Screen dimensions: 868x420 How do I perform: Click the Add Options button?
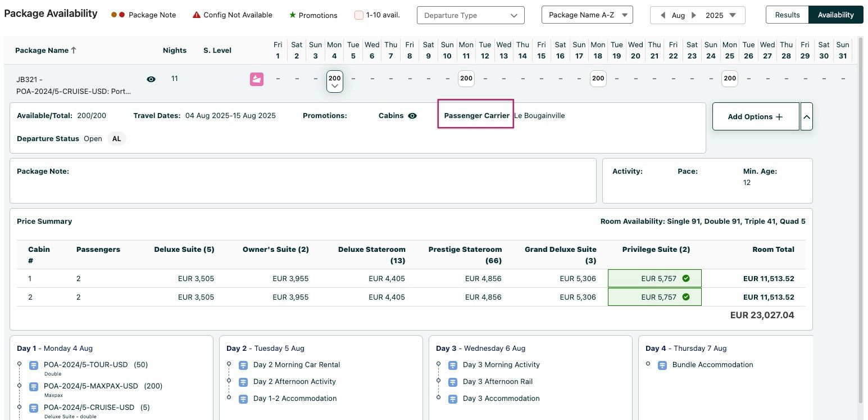(x=755, y=116)
